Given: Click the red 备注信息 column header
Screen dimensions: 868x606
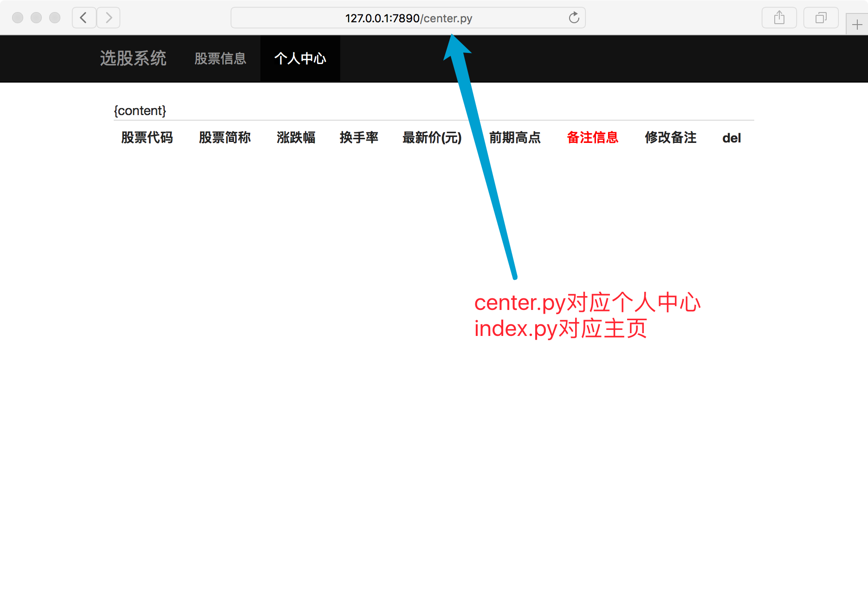Looking at the screenshot, I should coord(593,138).
